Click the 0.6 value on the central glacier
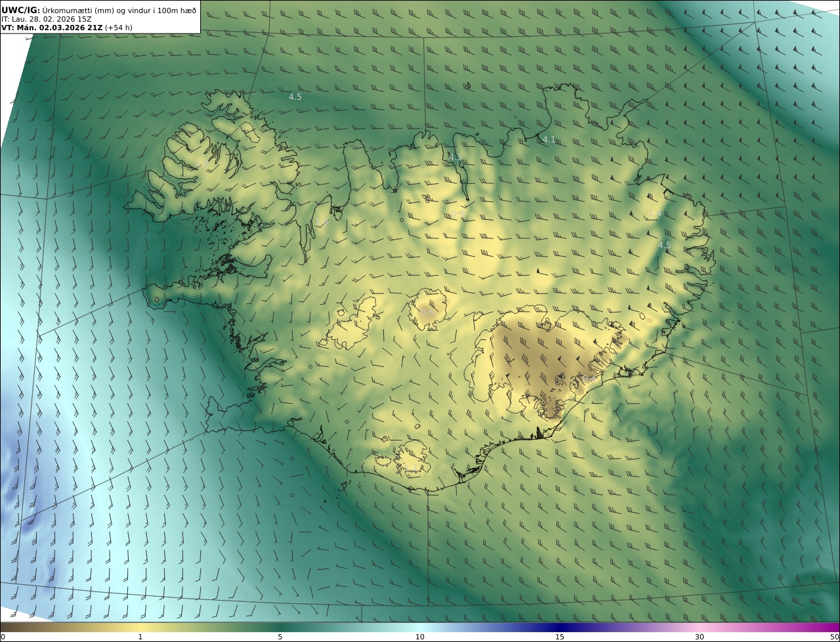 (x=427, y=312)
